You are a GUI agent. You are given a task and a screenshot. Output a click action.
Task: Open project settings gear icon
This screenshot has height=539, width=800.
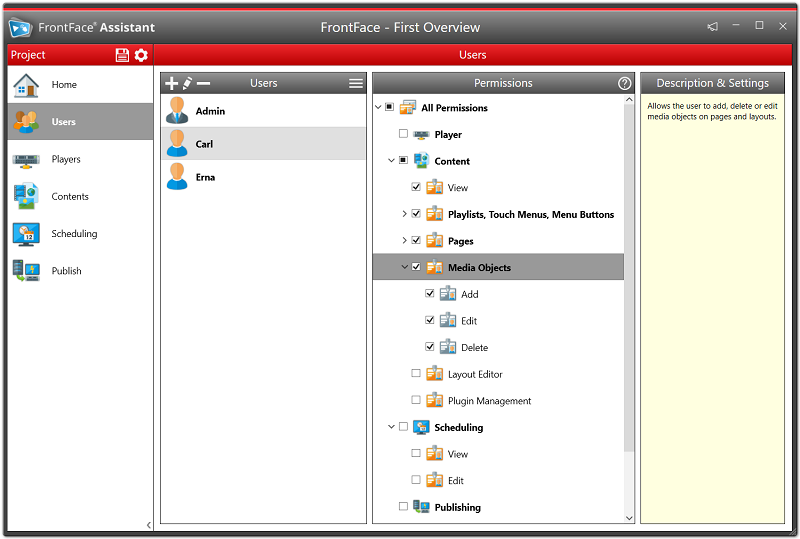click(141, 55)
